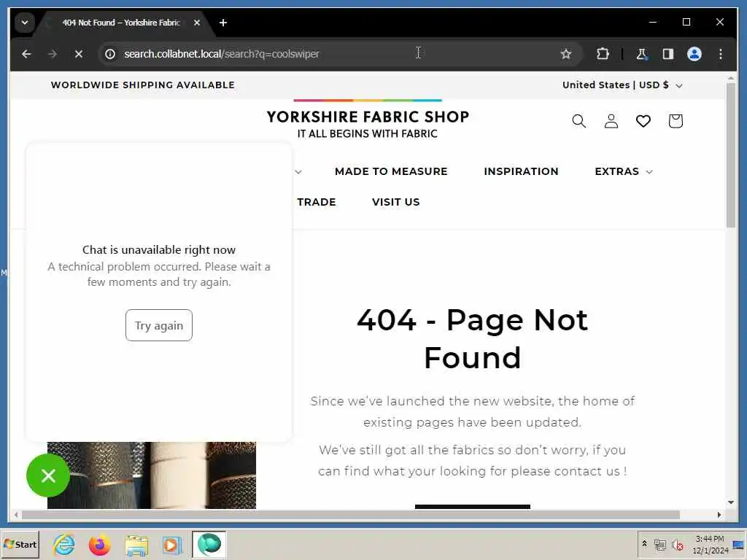Viewport: 747px width, 560px height.
Task: Click the horizontal scroll right arrow
Action: [x=719, y=515]
